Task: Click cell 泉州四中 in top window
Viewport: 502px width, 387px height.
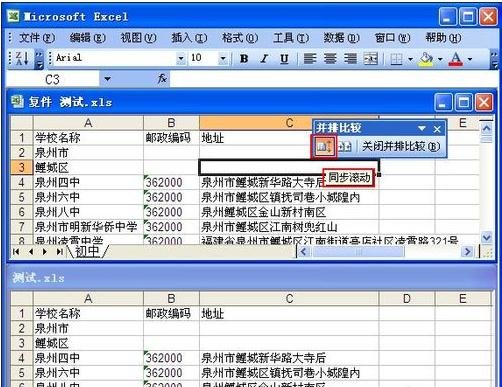Action: tap(88, 182)
